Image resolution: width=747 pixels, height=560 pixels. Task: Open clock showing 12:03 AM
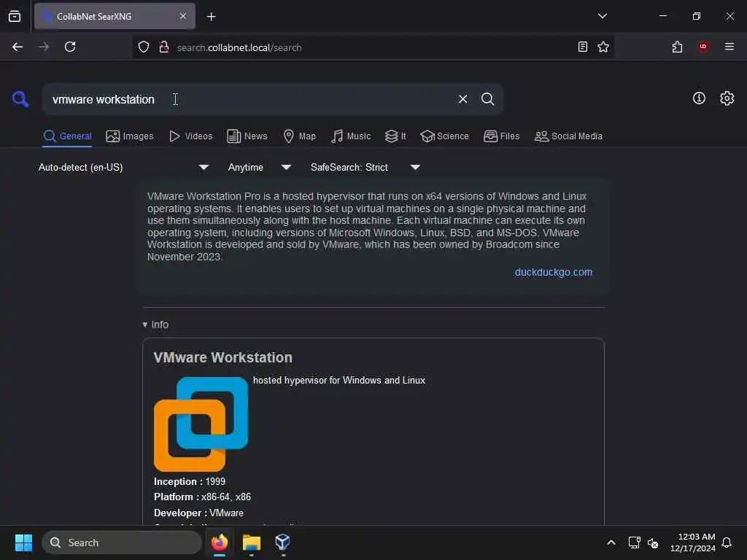693,542
